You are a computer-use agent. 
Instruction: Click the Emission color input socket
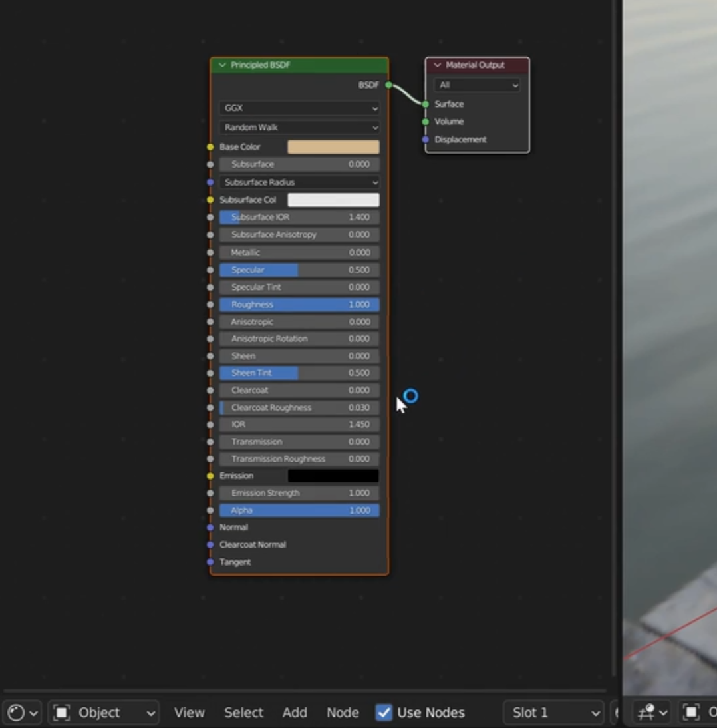coord(210,476)
